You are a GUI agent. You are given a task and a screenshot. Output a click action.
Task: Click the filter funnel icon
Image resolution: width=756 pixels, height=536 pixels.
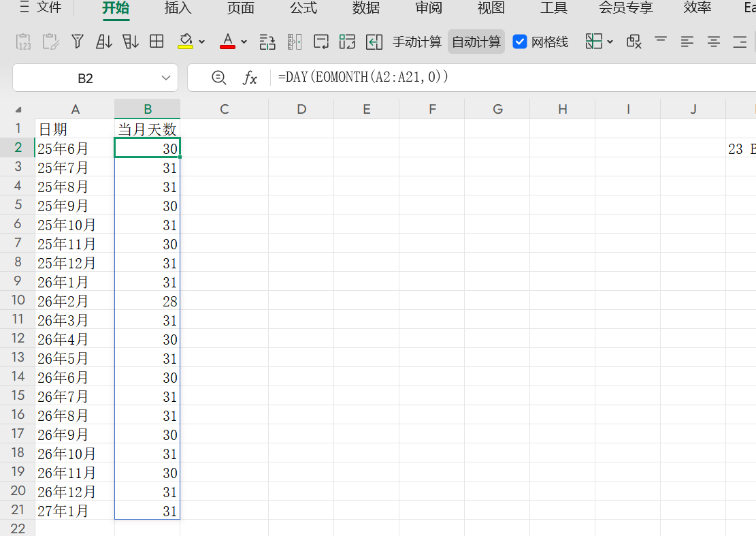click(77, 42)
